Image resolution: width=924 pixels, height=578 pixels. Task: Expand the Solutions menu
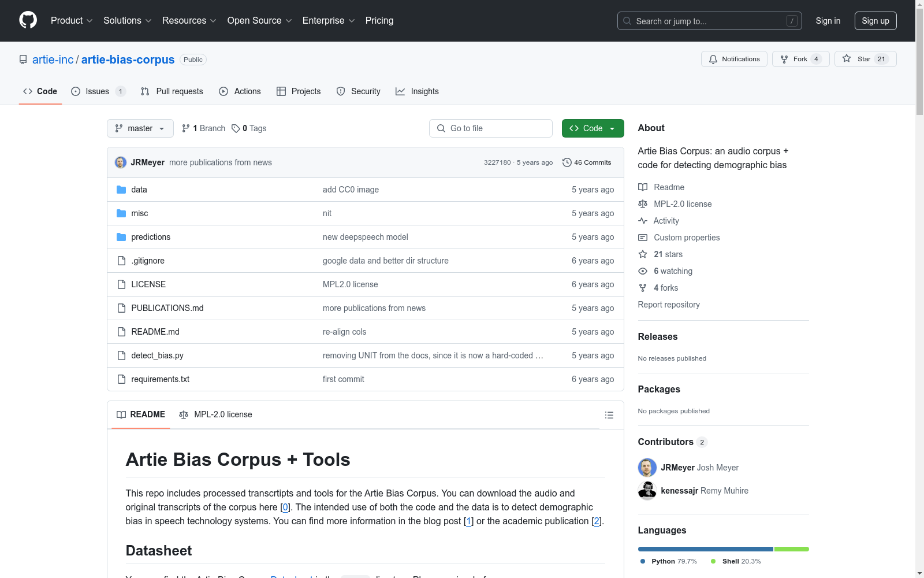click(x=128, y=21)
